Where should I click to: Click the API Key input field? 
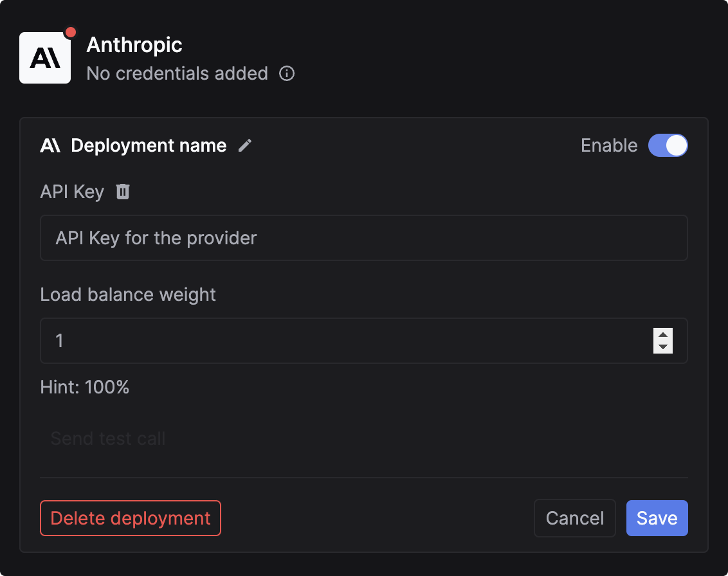pyautogui.click(x=363, y=238)
